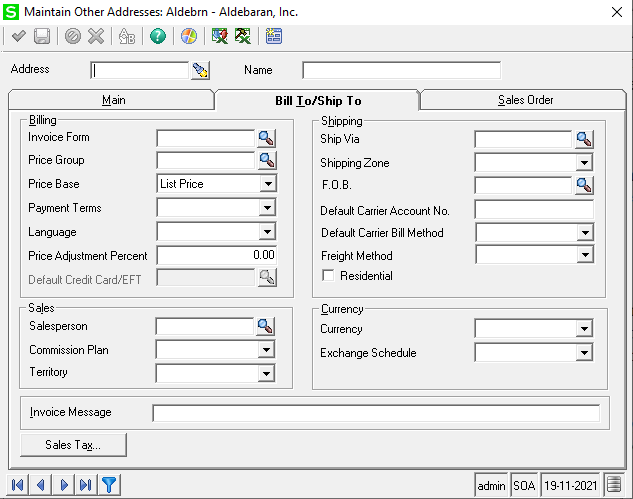Click into the Ship Via field

[523, 139]
